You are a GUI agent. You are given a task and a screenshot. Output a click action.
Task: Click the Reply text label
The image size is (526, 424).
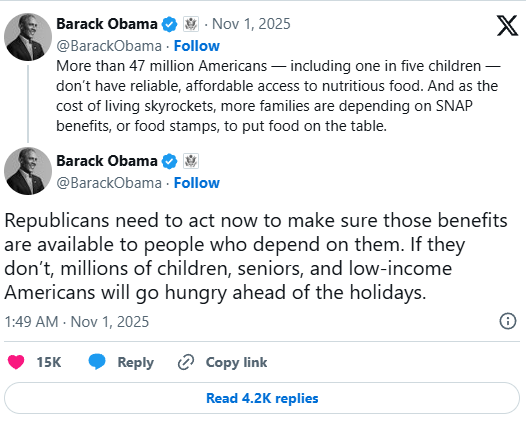pos(136,363)
